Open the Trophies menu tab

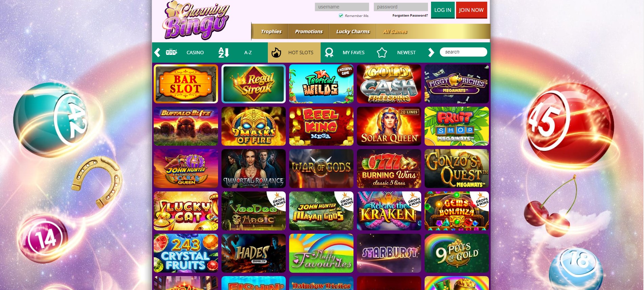click(271, 32)
